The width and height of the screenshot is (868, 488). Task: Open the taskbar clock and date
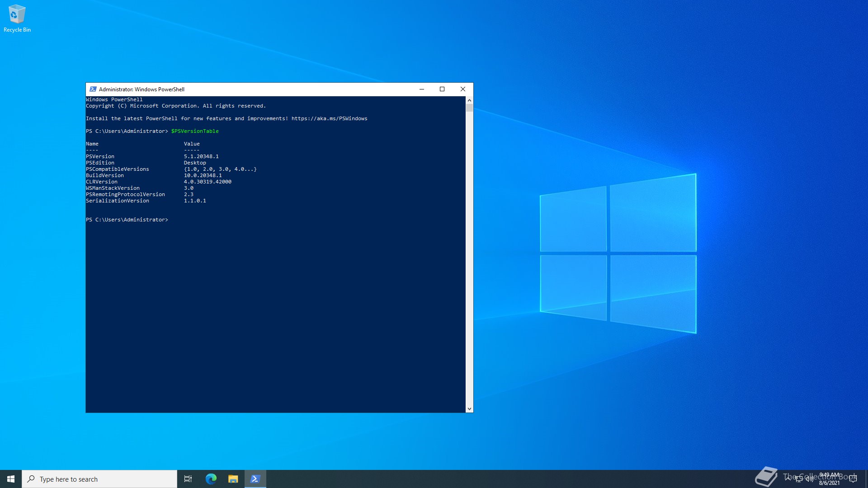click(829, 479)
